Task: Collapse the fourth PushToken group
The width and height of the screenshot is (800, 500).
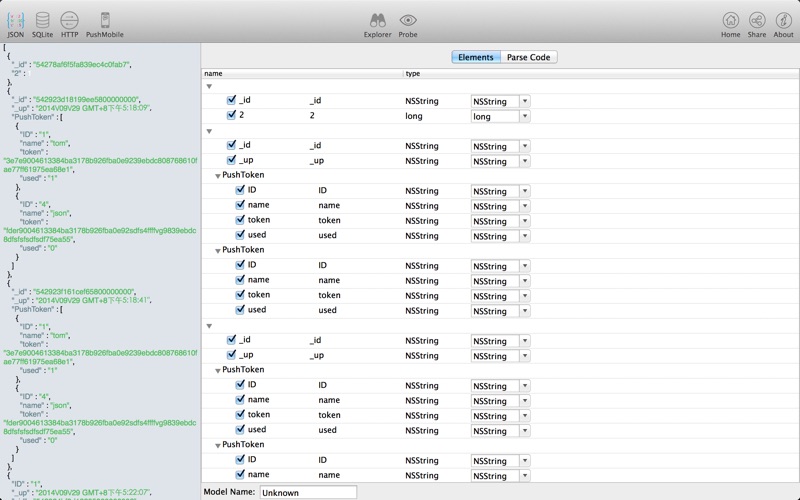Action: 218,445
